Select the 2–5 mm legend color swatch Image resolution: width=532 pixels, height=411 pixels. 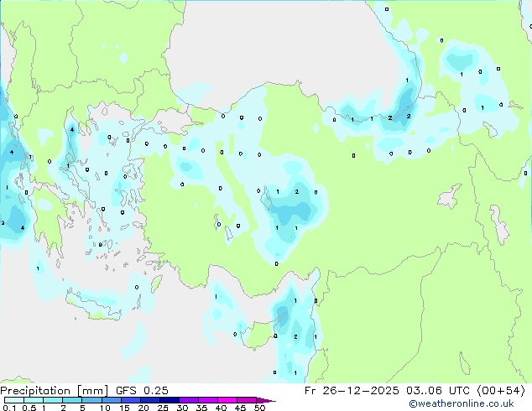click(x=72, y=400)
